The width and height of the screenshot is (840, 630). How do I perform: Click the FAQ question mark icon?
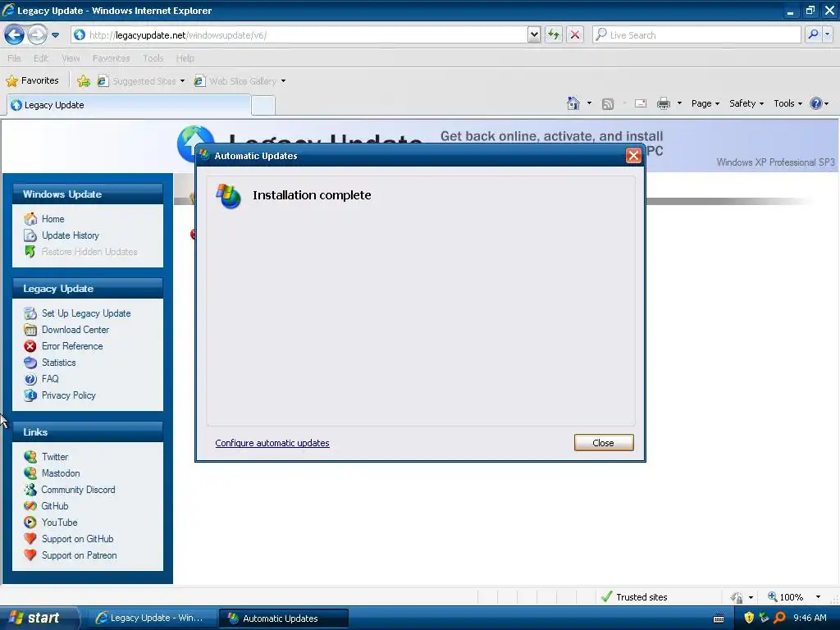pos(30,379)
